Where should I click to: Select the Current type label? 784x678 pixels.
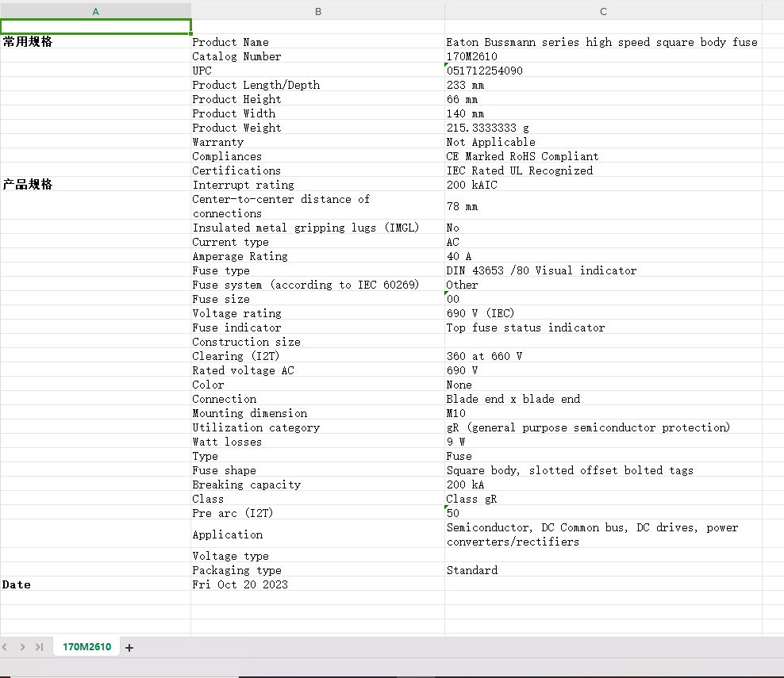pos(318,241)
